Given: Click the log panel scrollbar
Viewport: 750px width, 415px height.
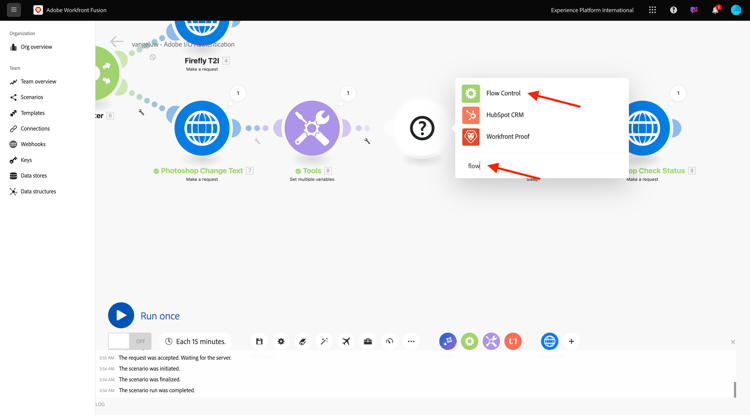Looking at the screenshot, I should tap(735, 390).
